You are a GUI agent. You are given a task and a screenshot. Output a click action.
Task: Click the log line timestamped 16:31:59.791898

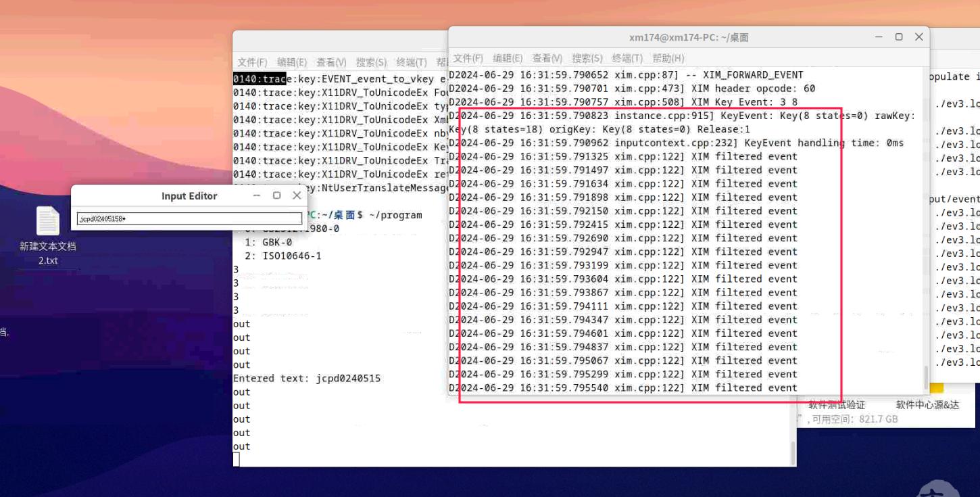[623, 197]
